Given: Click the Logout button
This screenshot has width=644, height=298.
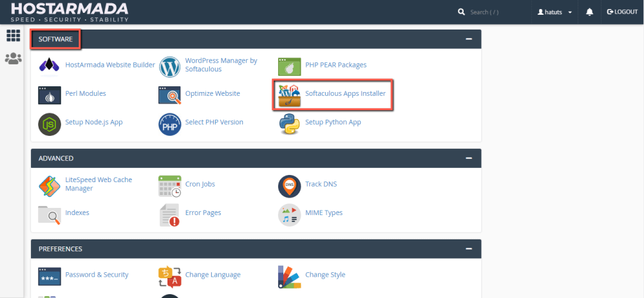Looking at the screenshot, I should tap(622, 12).
